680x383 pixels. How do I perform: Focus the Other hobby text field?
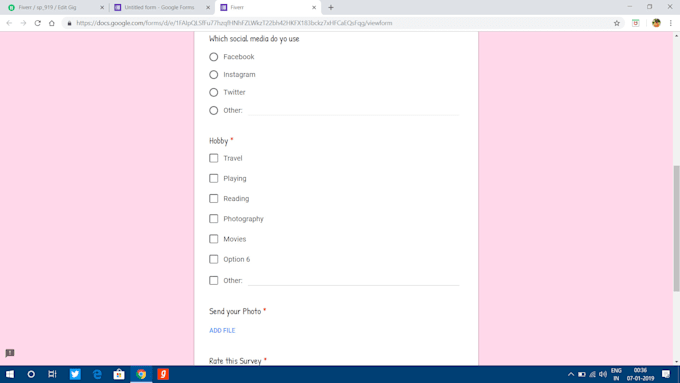point(353,281)
